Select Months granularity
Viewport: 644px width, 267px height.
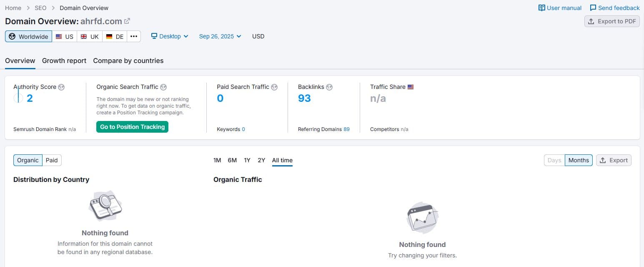click(579, 160)
